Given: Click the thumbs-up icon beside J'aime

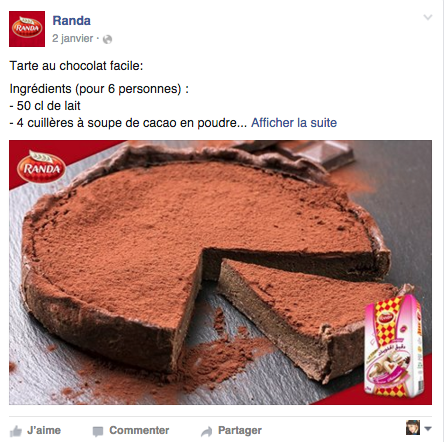Looking at the screenshot, I should [16, 431].
